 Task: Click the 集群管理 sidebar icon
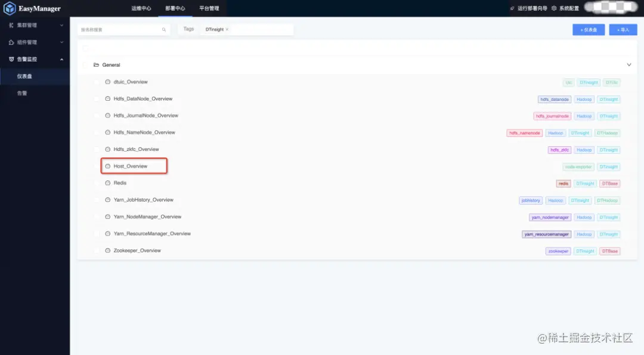[11, 25]
